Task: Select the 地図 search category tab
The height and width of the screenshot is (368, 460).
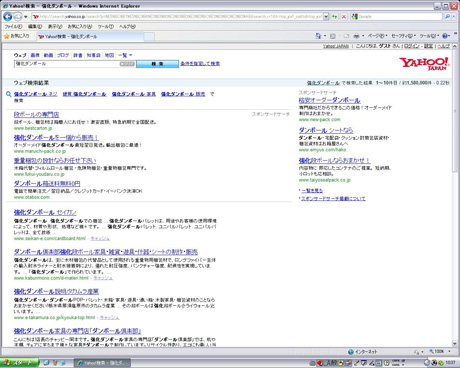Action: 109,55
